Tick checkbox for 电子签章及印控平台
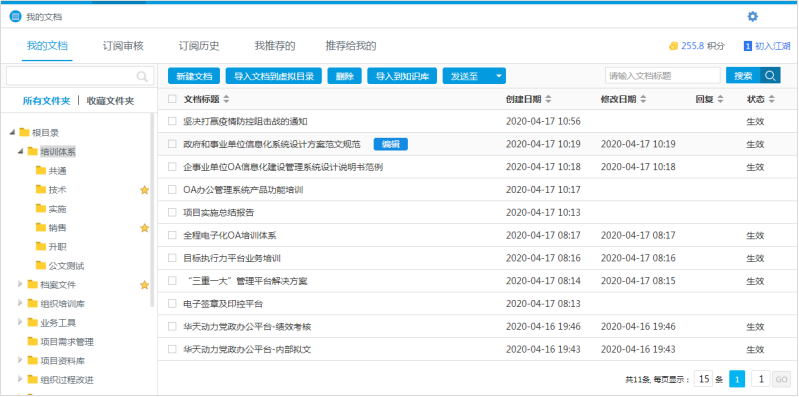The image size is (799, 397). pyautogui.click(x=172, y=304)
